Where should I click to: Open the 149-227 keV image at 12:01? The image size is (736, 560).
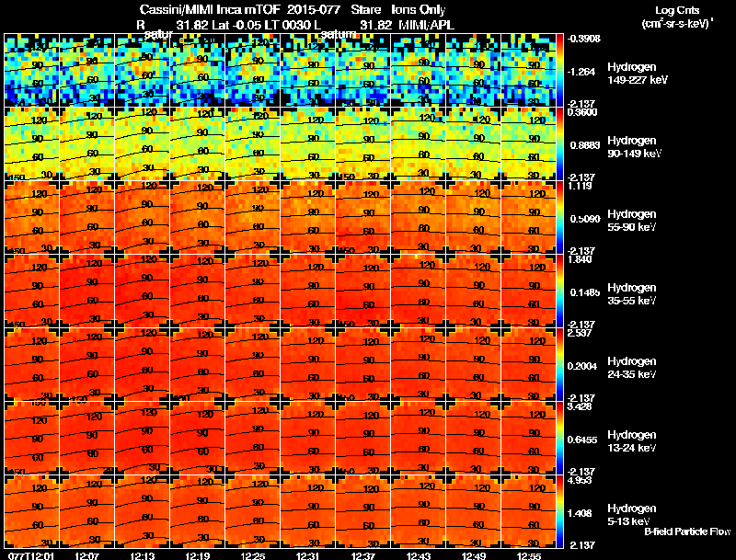(32, 71)
